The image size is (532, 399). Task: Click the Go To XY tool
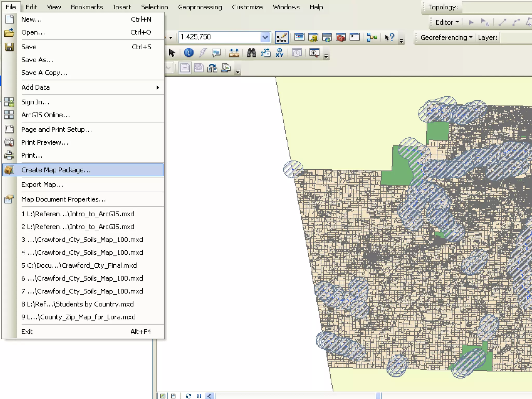[280, 53]
